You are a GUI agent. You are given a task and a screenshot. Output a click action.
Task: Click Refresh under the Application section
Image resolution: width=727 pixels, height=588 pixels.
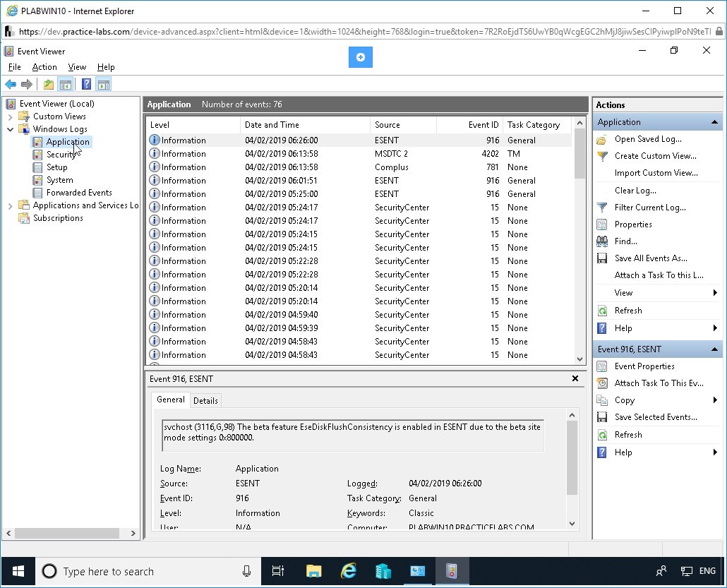[x=628, y=311]
